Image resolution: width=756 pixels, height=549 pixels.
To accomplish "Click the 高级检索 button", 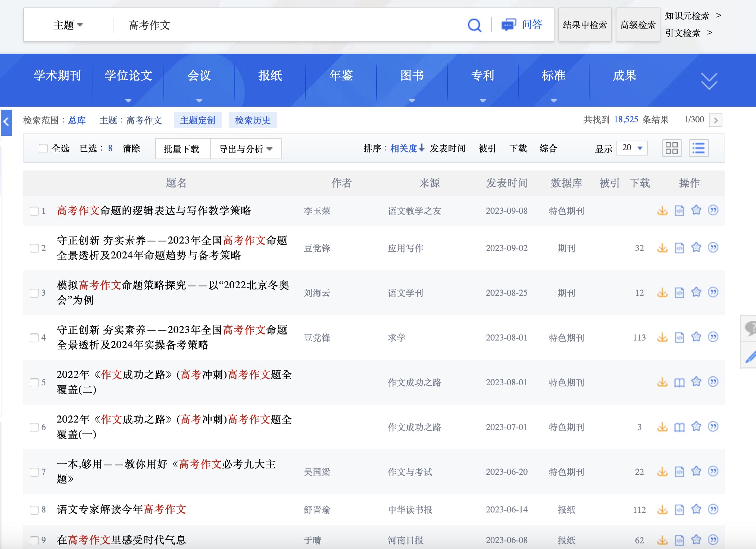I will pyautogui.click(x=638, y=25).
